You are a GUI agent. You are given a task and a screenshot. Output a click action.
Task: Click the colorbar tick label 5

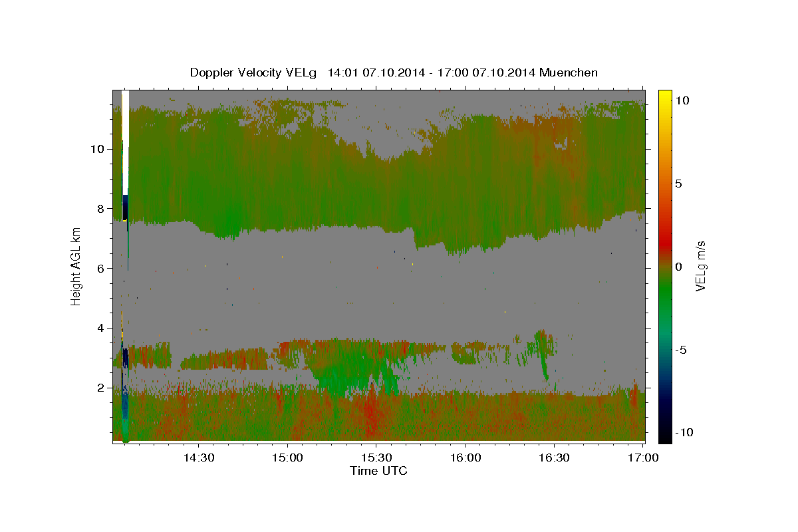click(x=679, y=184)
